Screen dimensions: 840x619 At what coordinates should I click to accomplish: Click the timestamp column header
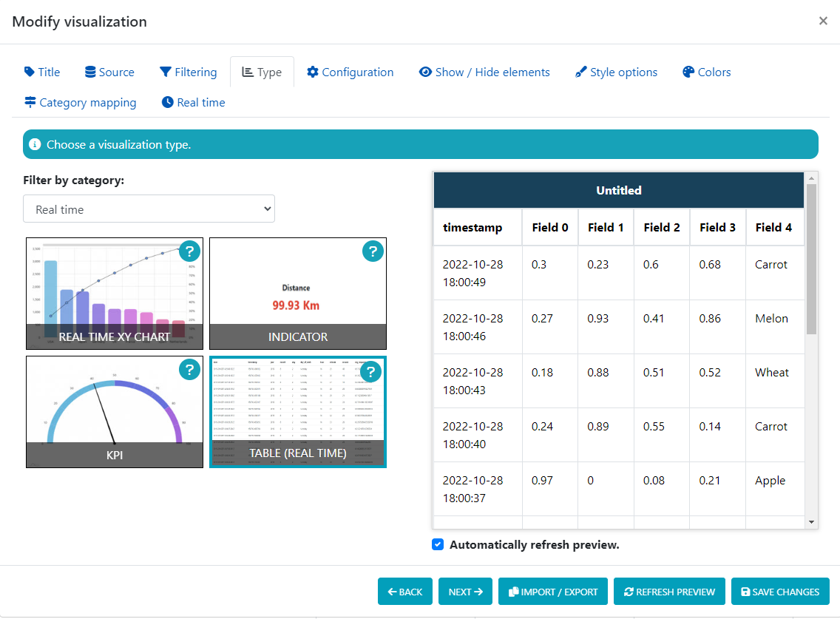pos(478,227)
